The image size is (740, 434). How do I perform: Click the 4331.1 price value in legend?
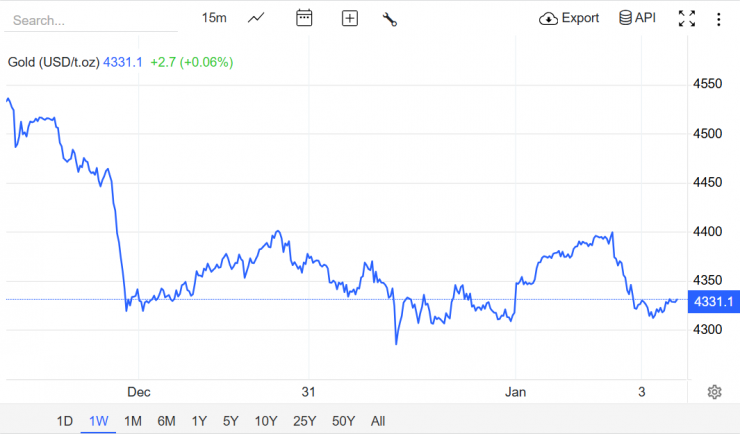coord(123,62)
